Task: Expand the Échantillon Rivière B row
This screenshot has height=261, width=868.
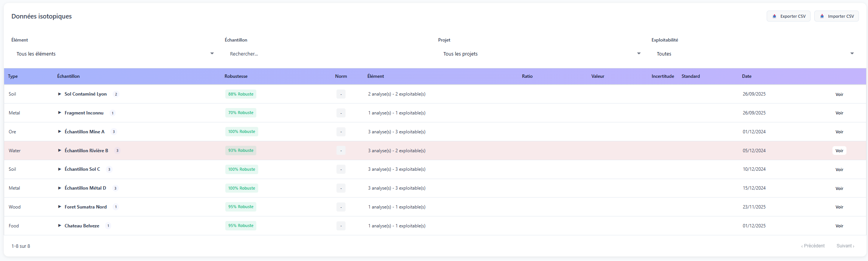Action: click(59, 150)
